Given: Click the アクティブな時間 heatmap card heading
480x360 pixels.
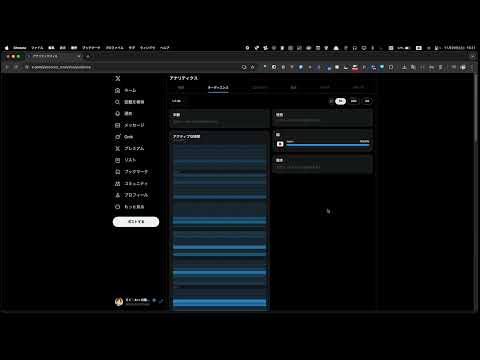Looking at the screenshot, I should tap(186, 137).
